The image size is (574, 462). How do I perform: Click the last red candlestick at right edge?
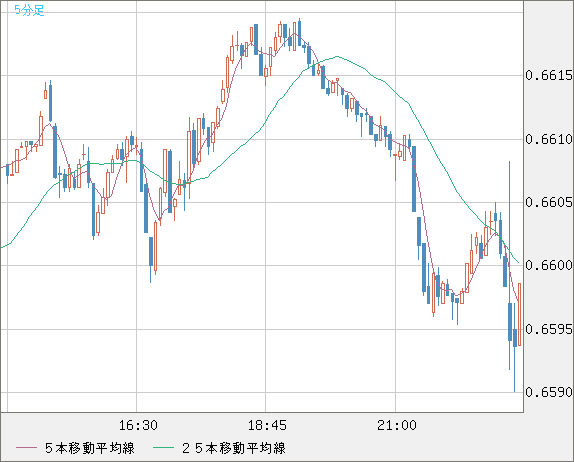(x=519, y=314)
